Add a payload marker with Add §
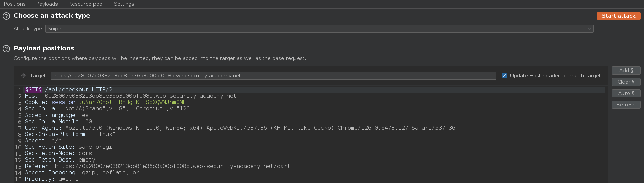The width and height of the screenshot is (644, 183). click(626, 71)
